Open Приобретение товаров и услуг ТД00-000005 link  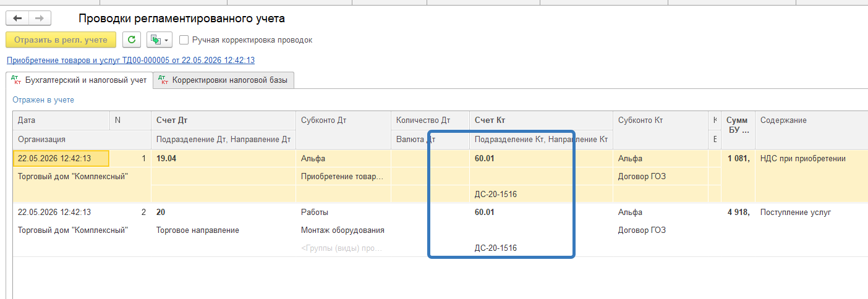(x=130, y=61)
